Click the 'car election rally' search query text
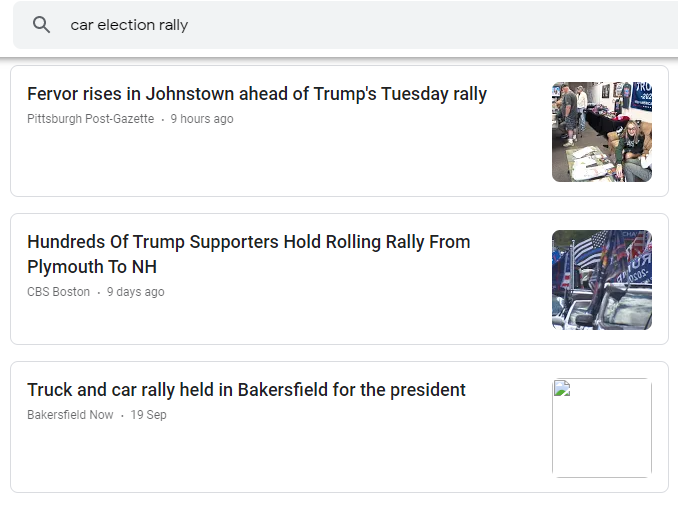This screenshot has height=508, width=678. pyautogui.click(x=129, y=25)
